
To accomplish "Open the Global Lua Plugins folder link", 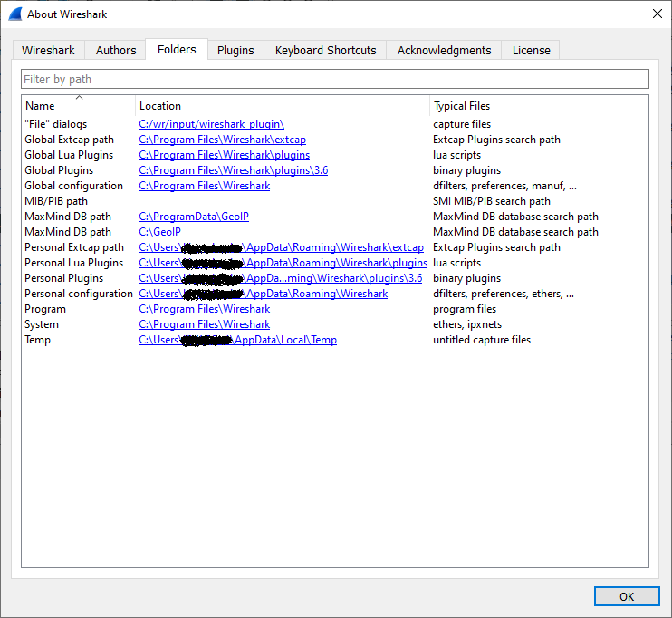I will (224, 155).
